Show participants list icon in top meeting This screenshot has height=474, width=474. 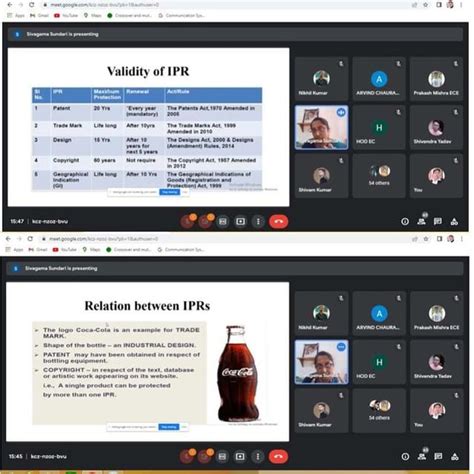coord(422,221)
